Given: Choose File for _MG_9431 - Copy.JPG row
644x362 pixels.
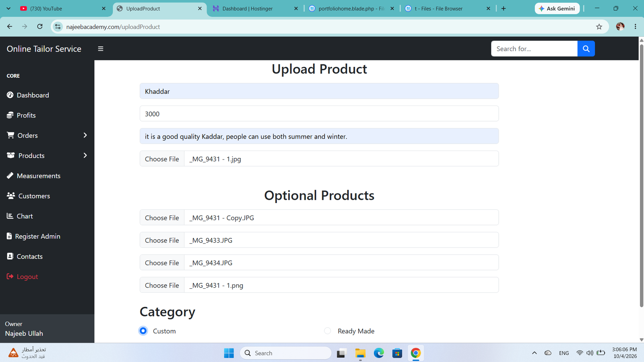Looking at the screenshot, I should 162,217.
